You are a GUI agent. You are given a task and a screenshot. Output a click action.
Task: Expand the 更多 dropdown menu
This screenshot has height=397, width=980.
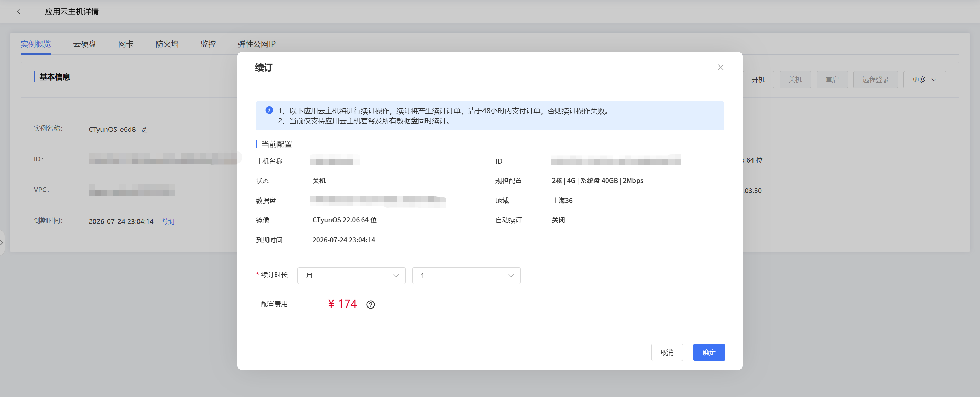click(924, 80)
